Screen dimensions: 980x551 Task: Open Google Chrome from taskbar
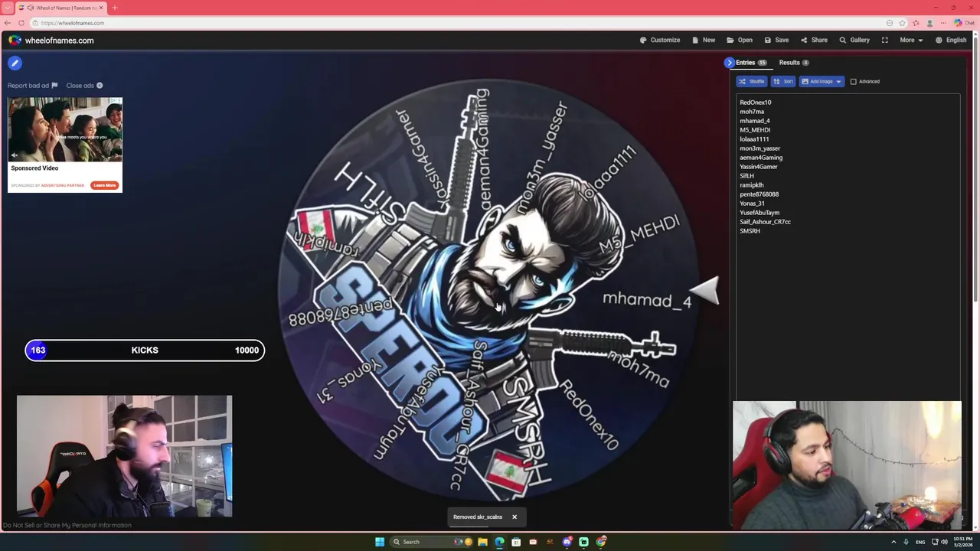click(602, 542)
